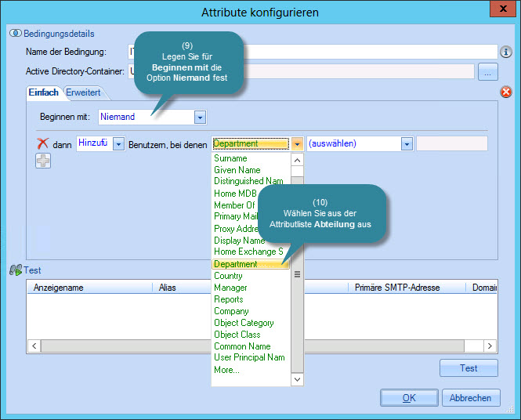Click the Name der Bedingung input field

coord(313,52)
